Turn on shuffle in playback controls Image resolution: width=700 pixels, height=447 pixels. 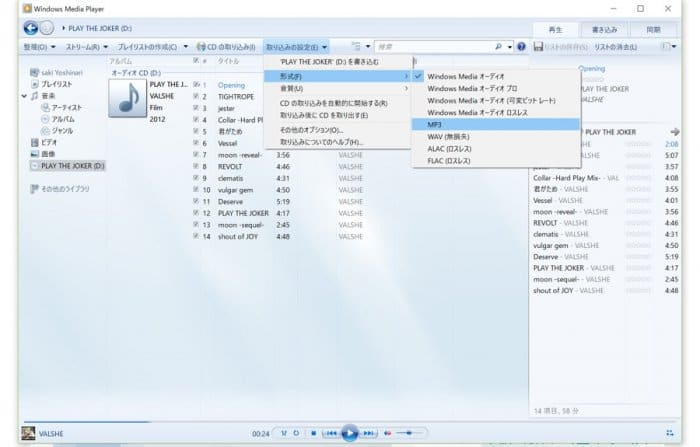283,433
